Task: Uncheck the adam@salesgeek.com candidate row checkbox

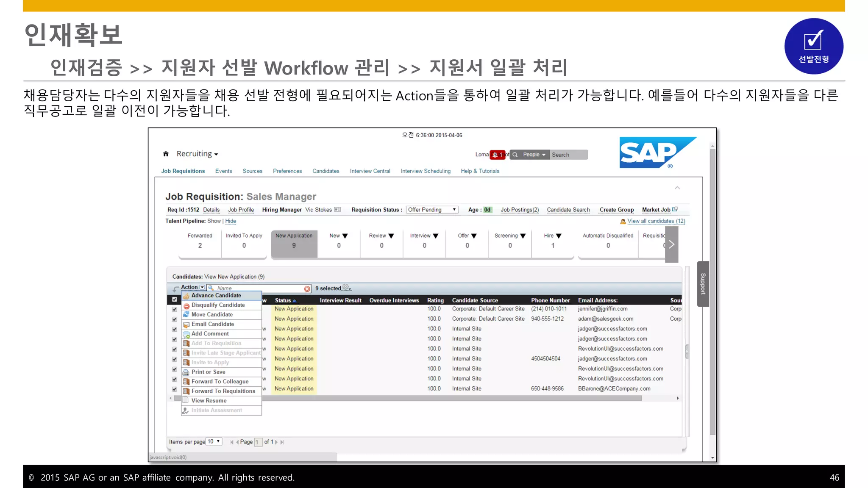Action: coord(174,319)
